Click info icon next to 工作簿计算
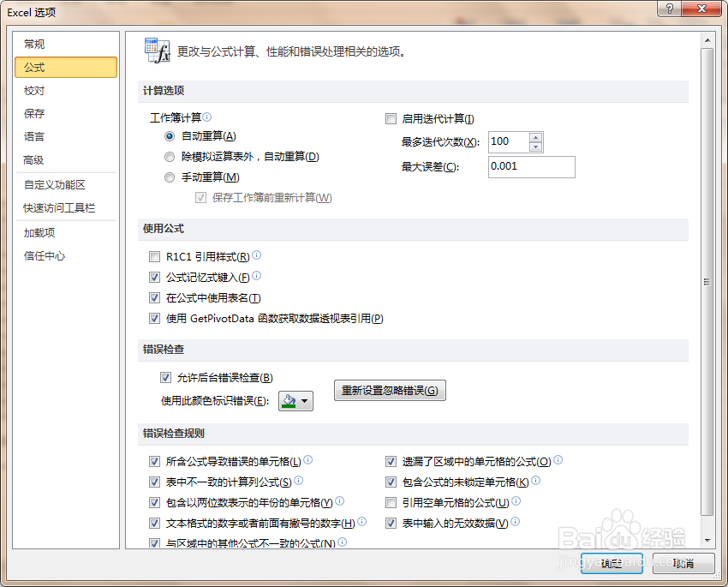This screenshot has height=587, width=728. [207, 117]
